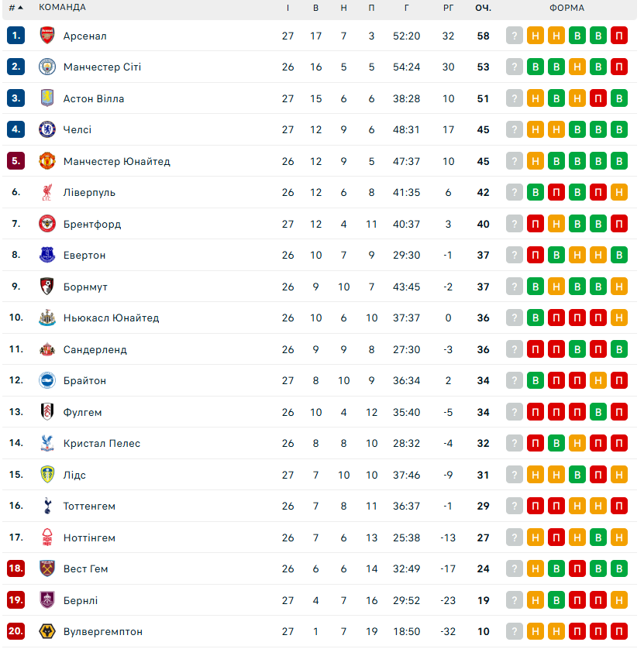Click the Chelsea club crest icon
This screenshot has width=644, height=649.
(47, 129)
